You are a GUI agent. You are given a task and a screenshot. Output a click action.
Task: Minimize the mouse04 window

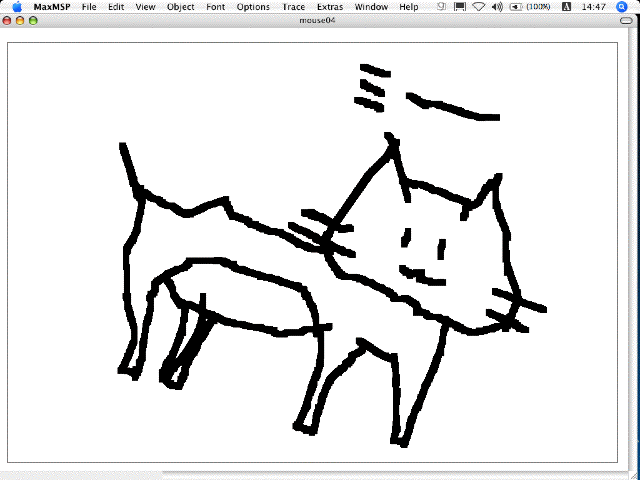coord(20,20)
